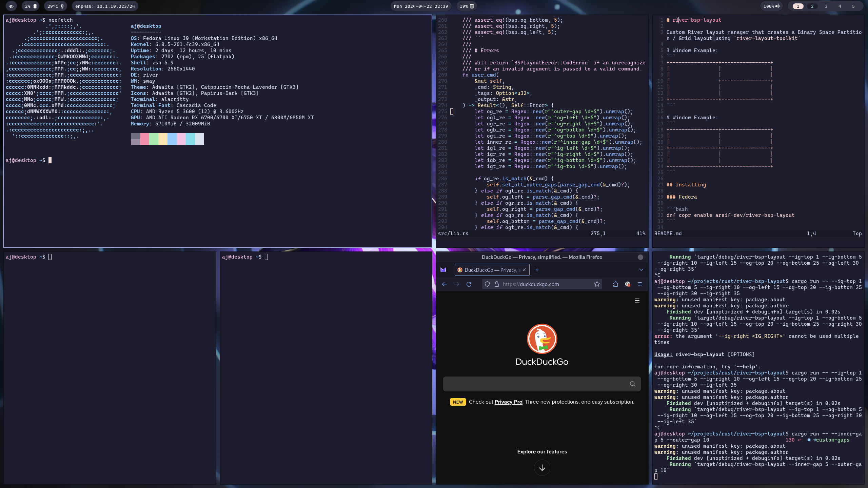The image size is (868, 488).
Task: Click the DuckDuckGo search magnifier icon
Action: coord(632,384)
